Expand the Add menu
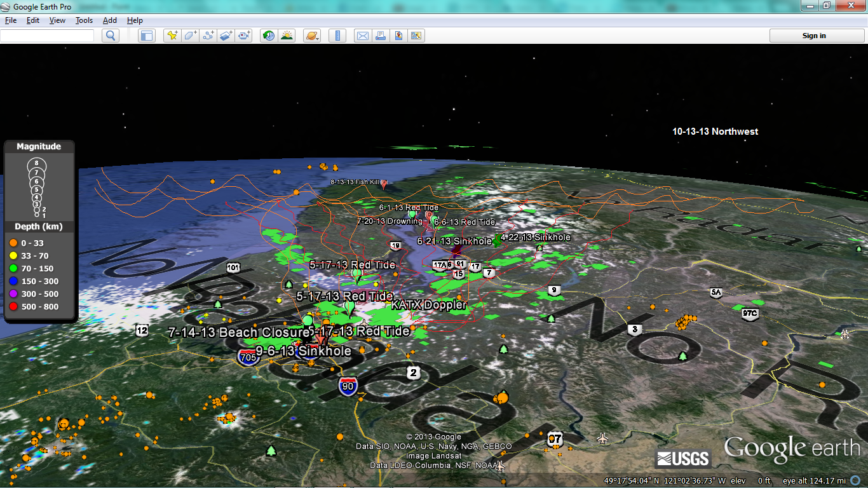Image resolution: width=868 pixels, height=488 pixels. pyautogui.click(x=110, y=20)
